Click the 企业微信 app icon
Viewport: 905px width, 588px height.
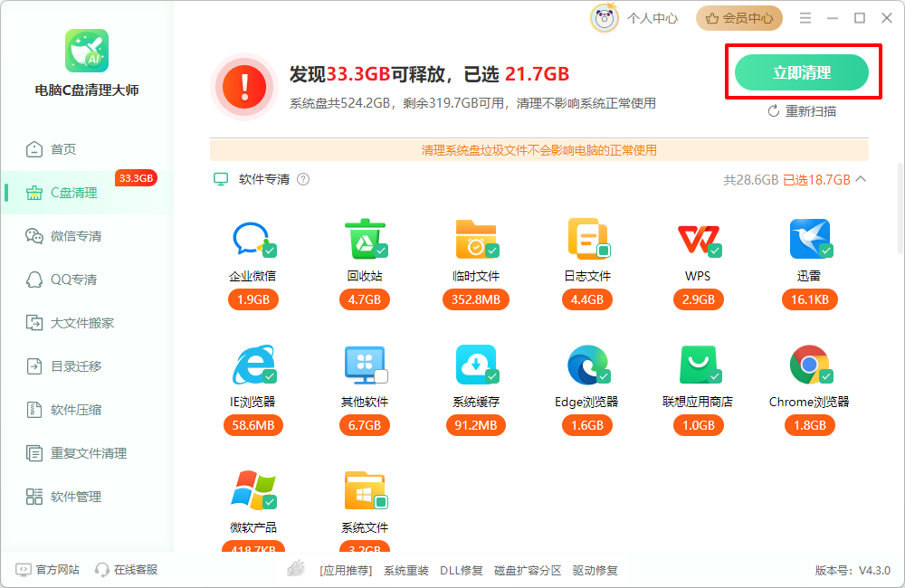click(252, 238)
